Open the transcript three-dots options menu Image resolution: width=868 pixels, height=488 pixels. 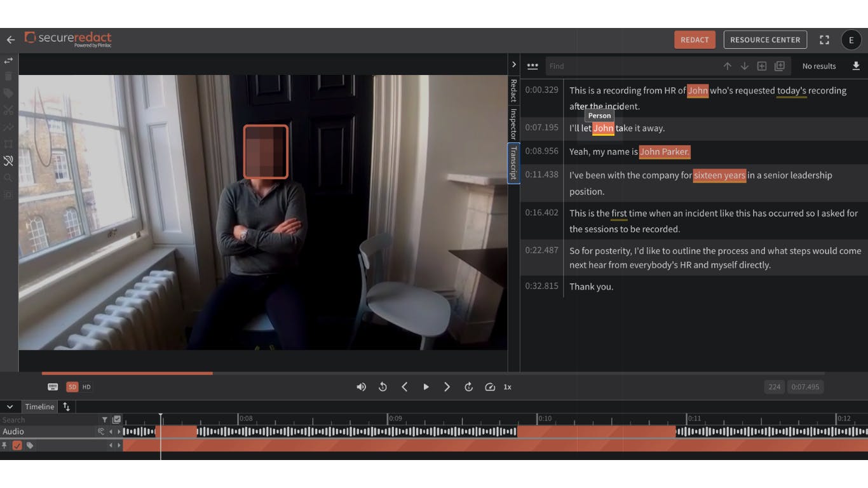[x=532, y=66]
